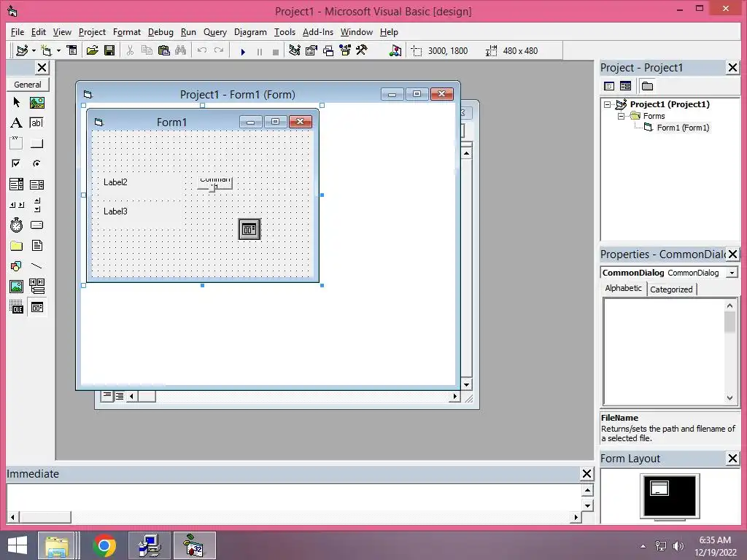Select the CommandButton control in the toolbox

pos(36,144)
